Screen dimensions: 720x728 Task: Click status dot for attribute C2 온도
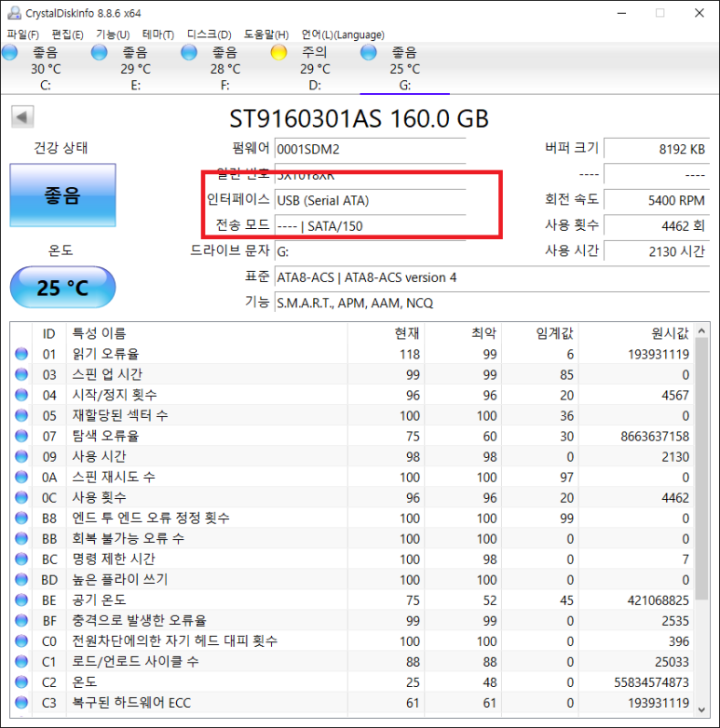pos(21,681)
